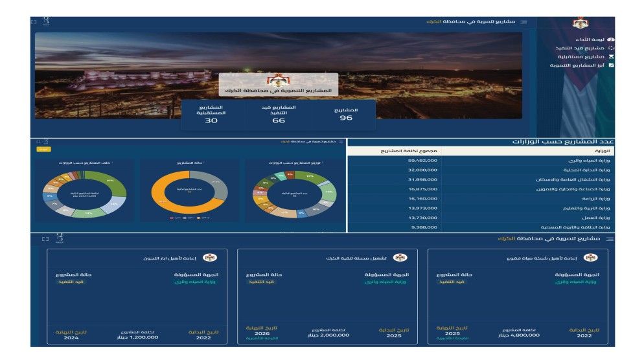Viewport: 644px width, 362px height.
Task: Click the dark green 16% segment of توزيع المشاريع donut
Action: (309, 176)
